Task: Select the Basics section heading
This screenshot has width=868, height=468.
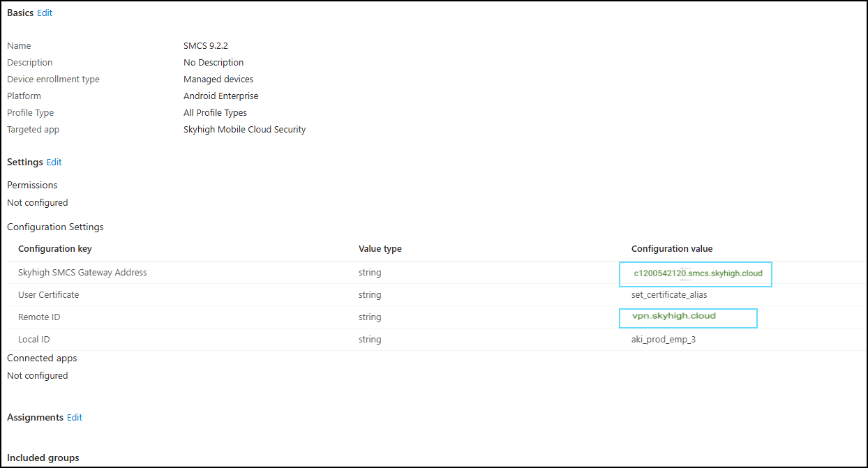Action: pos(20,13)
